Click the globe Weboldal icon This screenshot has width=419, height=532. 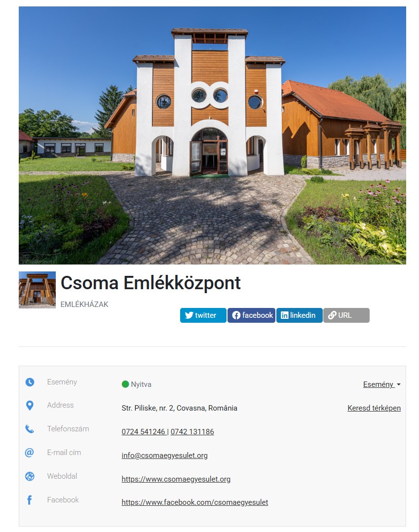[x=30, y=476]
